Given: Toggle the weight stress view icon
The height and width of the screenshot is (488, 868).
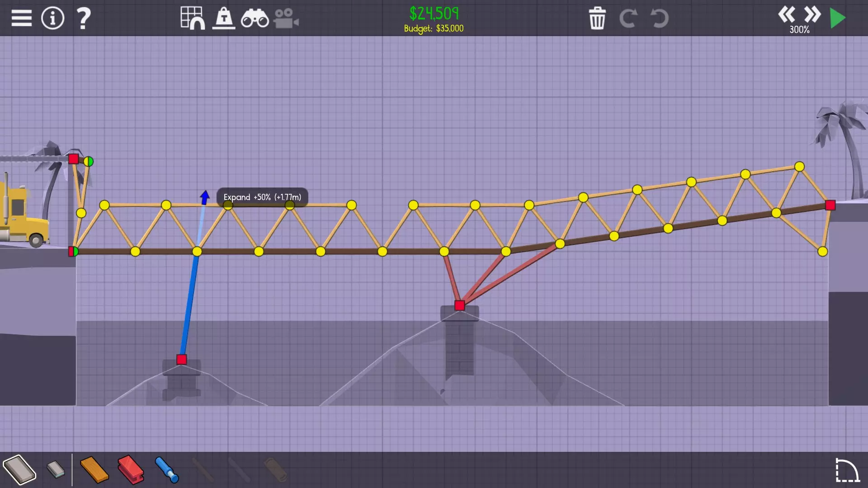Looking at the screenshot, I should tap(224, 19).
